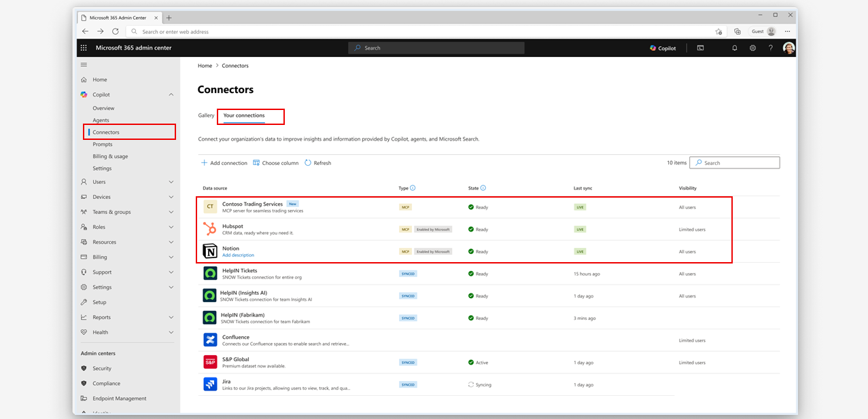This screenshot has width=868, height=419.
Task: Click the browser reload icon
Action: point(116,31)
